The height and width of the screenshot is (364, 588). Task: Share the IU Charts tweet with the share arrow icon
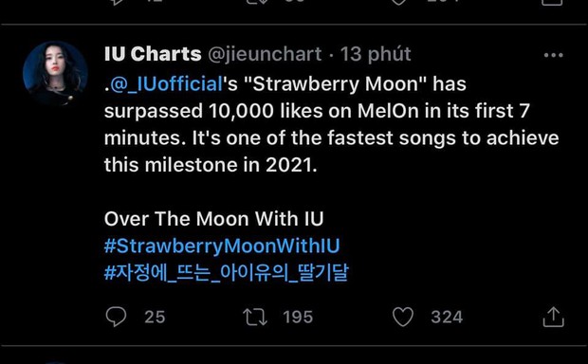pos(554,318)
